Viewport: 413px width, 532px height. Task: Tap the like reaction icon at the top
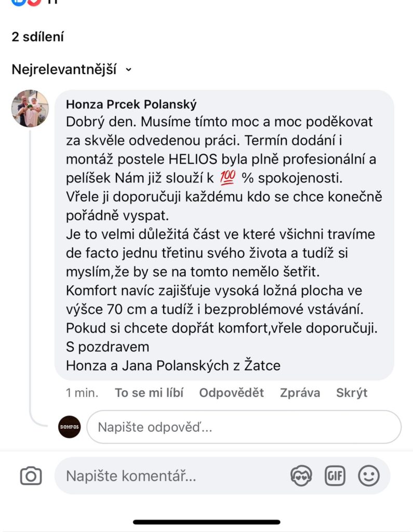tap(19, 2)
